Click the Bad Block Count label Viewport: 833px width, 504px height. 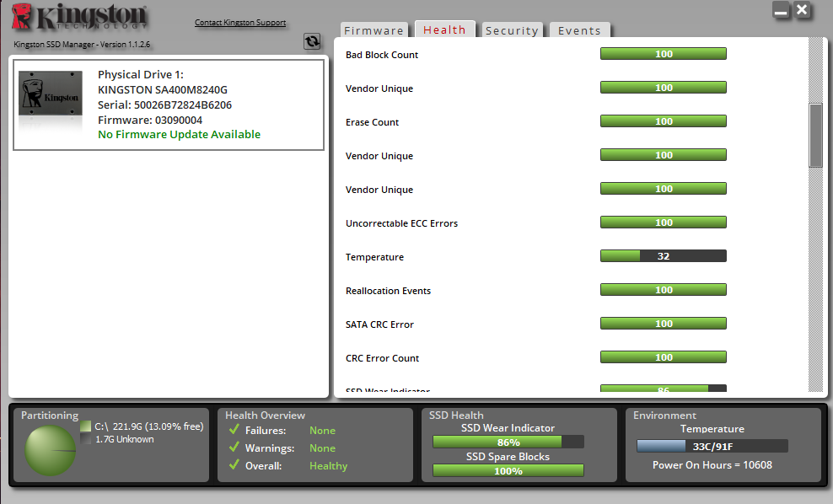382,55
